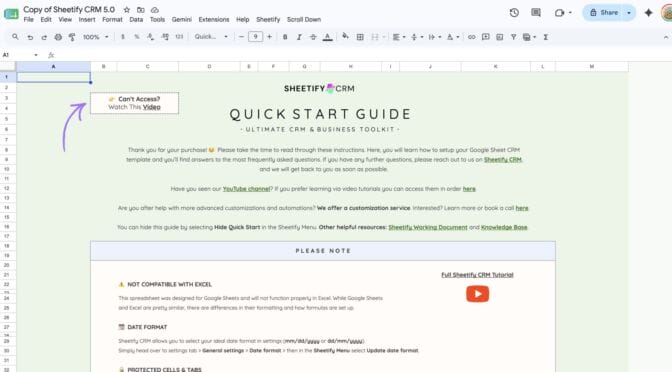The height and width of the screenshot is (372, 672).
Task: Open the Insert menu
Action: tap(87, 20)
